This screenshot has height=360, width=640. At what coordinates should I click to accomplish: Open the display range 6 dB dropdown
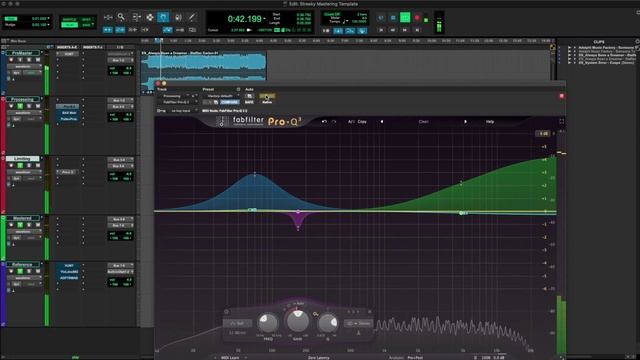544,133
